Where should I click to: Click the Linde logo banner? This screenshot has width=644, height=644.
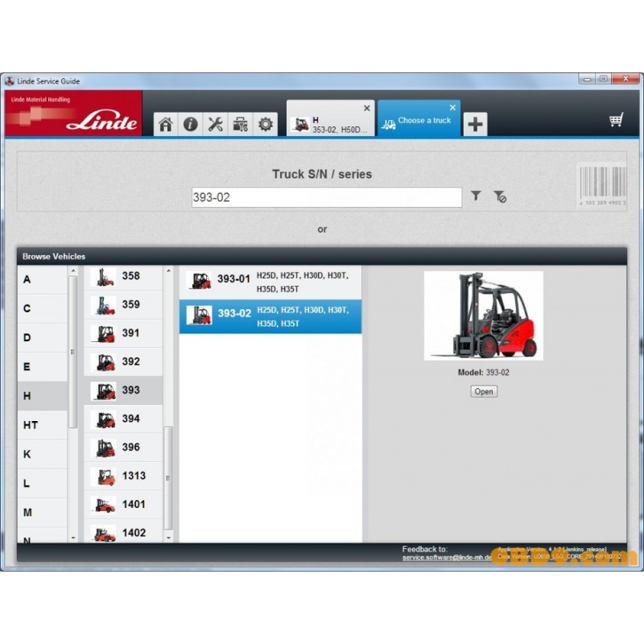[73, 114]
